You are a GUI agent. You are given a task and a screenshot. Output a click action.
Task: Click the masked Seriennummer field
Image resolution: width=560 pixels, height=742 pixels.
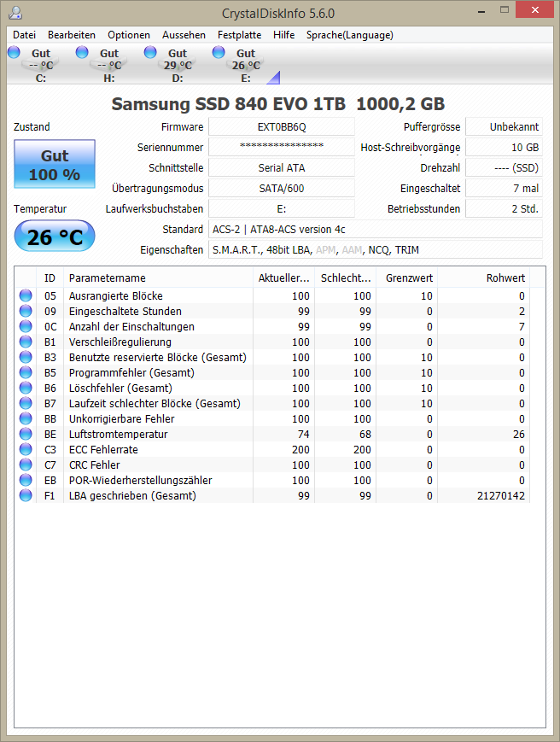pyautogui.click(x=282, y=147)
